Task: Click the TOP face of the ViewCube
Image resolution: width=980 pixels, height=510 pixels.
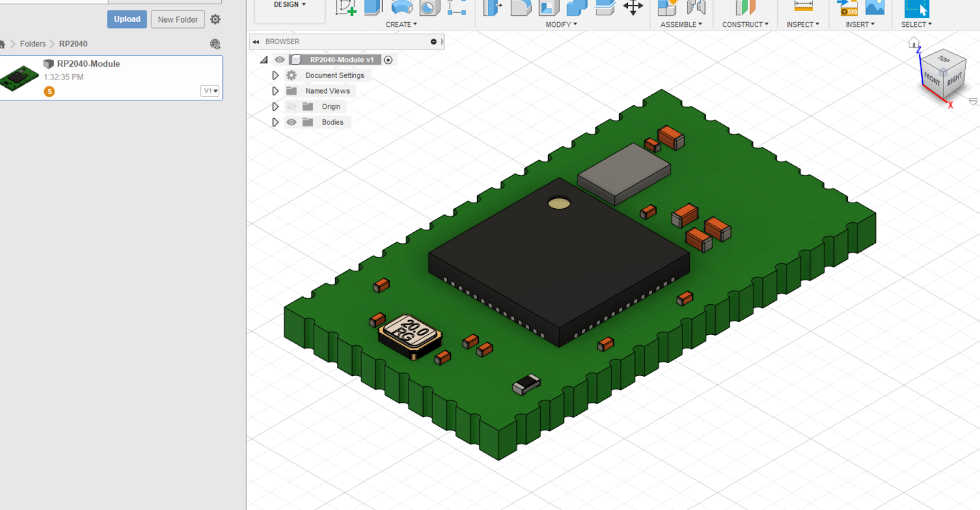Action: point(944,59)
